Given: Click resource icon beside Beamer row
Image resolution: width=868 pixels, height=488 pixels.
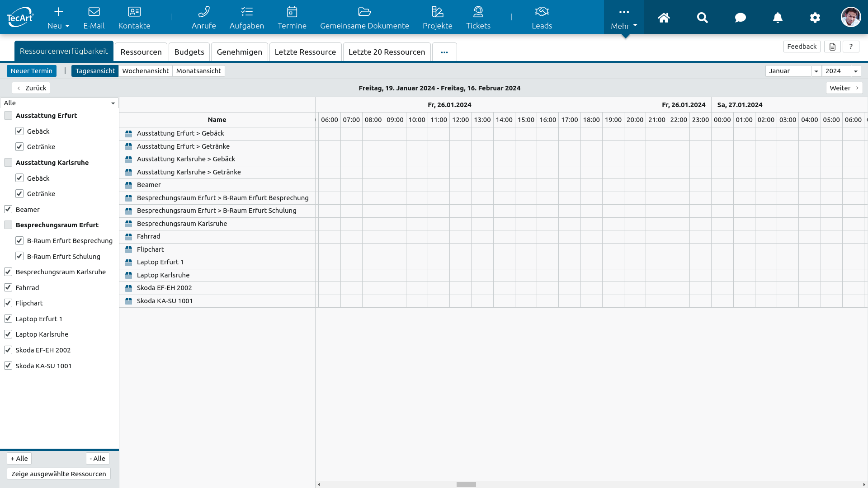Looking at the screenshot, I should [129, 185].
